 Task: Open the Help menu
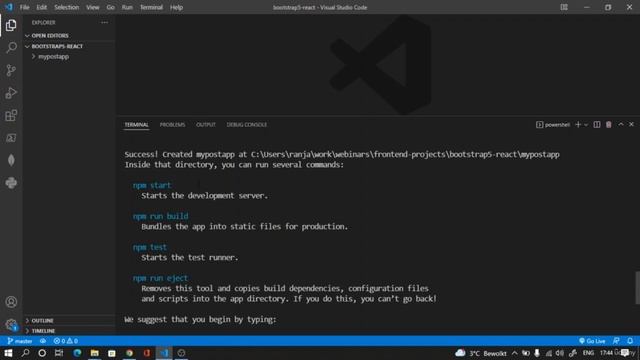pyautogui.click(x=176, y=7)
